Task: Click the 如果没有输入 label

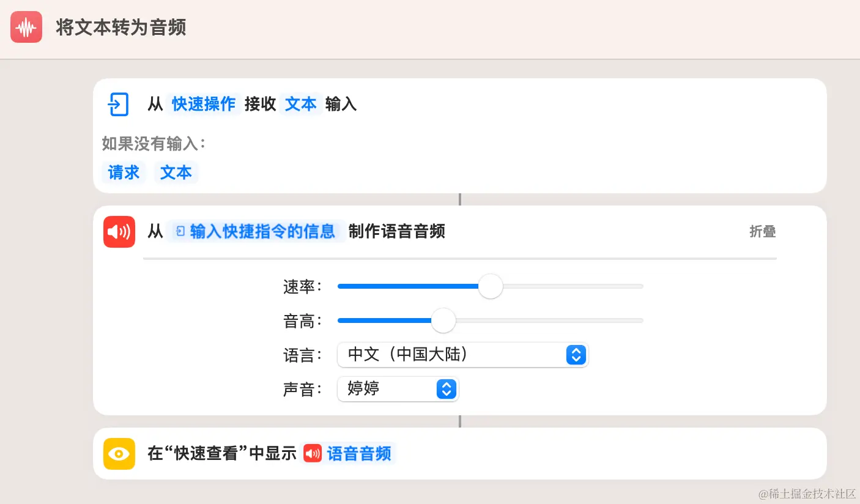Action: [154, 144]
